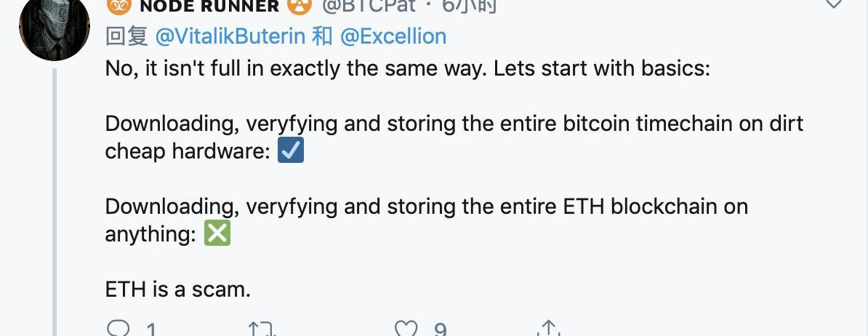Open the @Excellion profile link
The image size is (868, 336).
(x=393, y=36)
